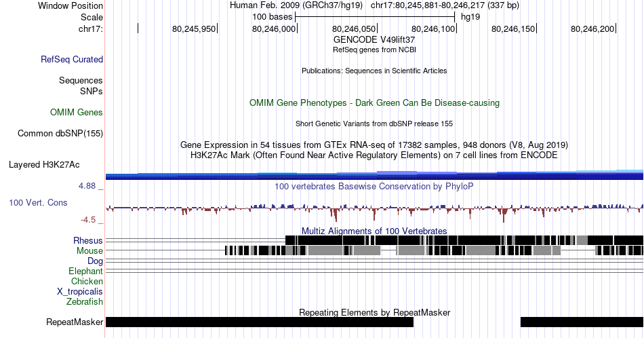Click the H3K27Ac Mark ENCODE title
The image size is (644, 338).
pos(374,155)
